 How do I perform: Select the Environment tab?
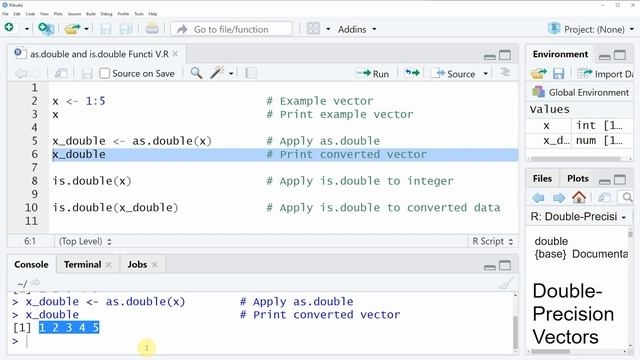[x=560, y=54]
